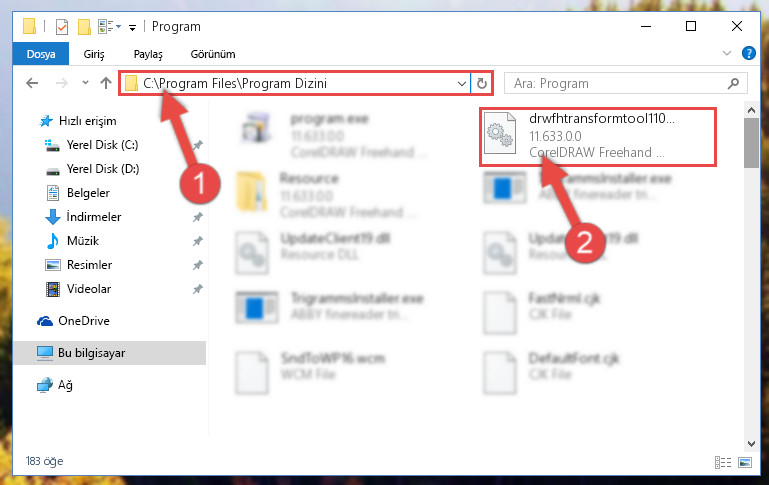Viewport: 769px width, 485px height.
Task: Open the Dosya menu
Action: pos(41,54)
